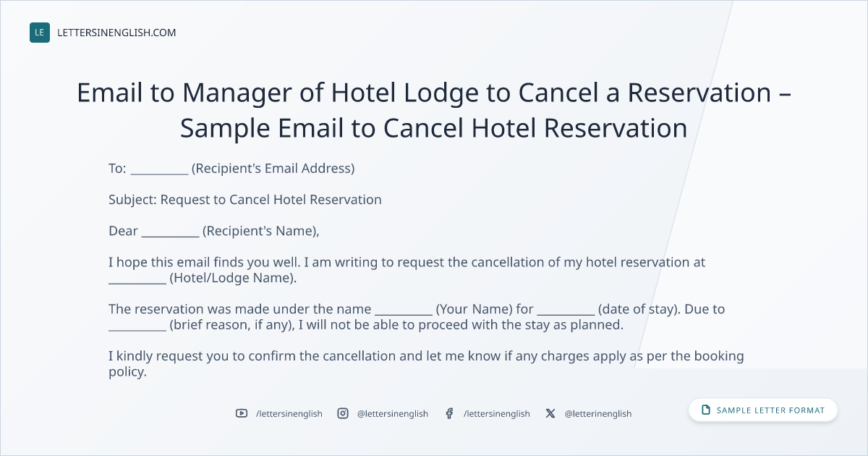868x456 pixels.
Task: Click the Sample Letter Format button
Action: (x=763, y=410)
